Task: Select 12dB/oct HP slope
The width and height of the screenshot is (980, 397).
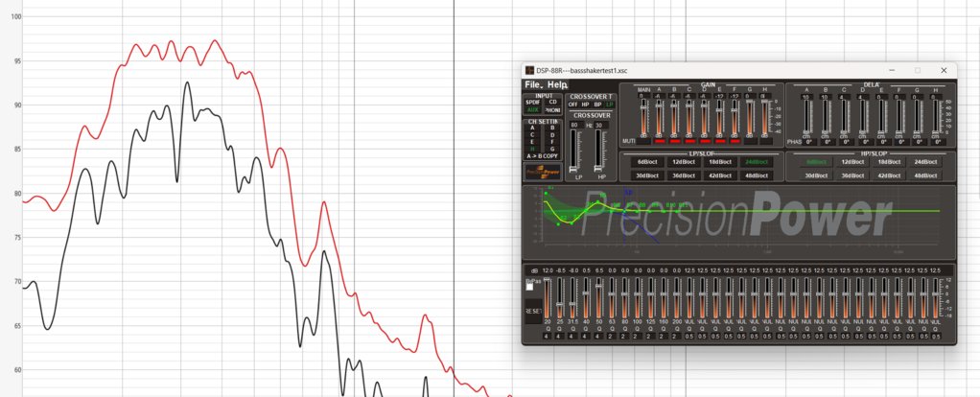Action: tap(852, 162)
